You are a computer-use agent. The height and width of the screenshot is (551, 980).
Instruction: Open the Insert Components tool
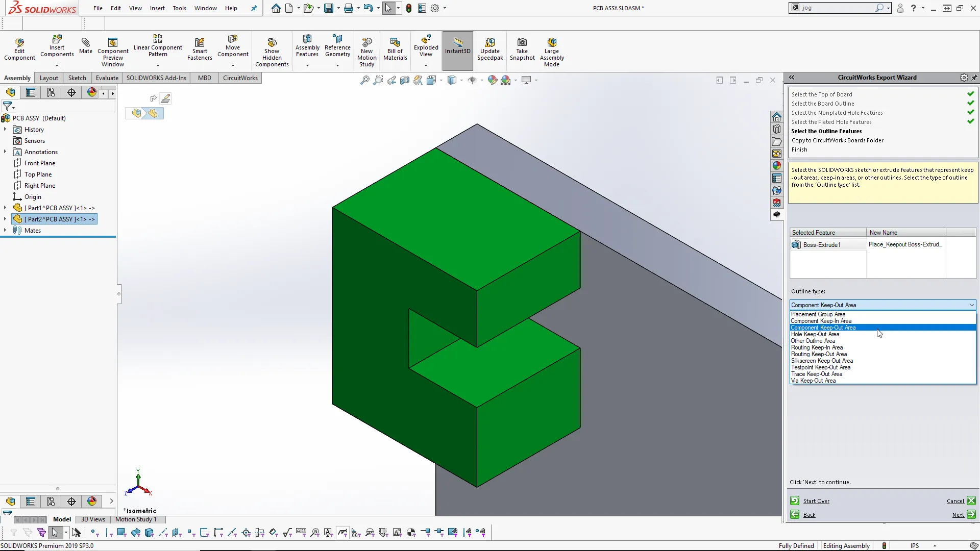(57, 46)
